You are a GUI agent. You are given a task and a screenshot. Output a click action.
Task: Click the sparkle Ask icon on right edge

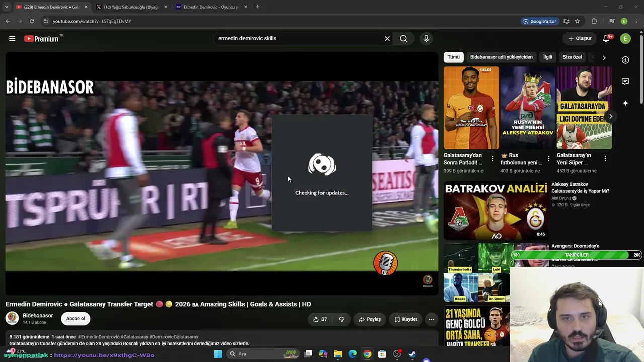(x=625, y=103)
